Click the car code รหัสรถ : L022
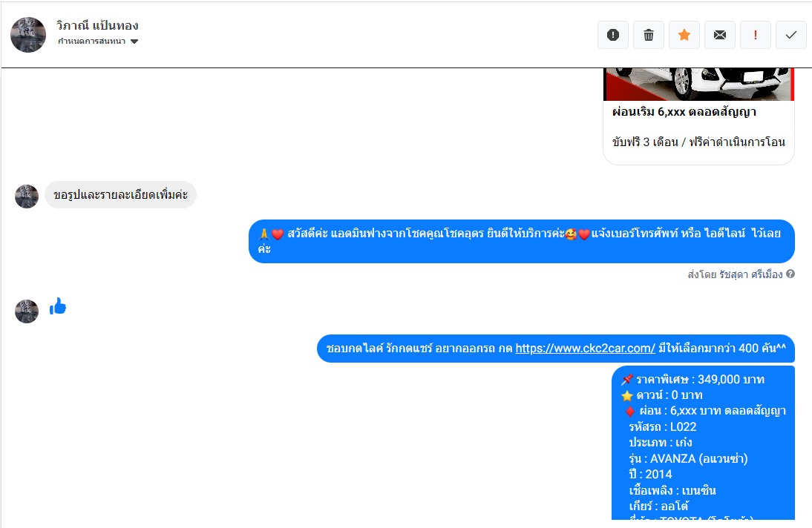This screenshot has width=812, height=528. click(x=663, y=427)
